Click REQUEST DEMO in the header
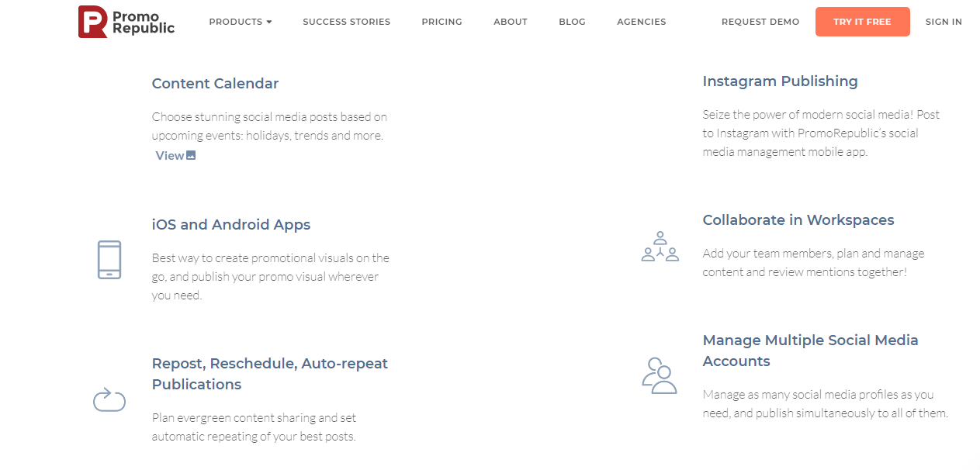 point(760,22)
